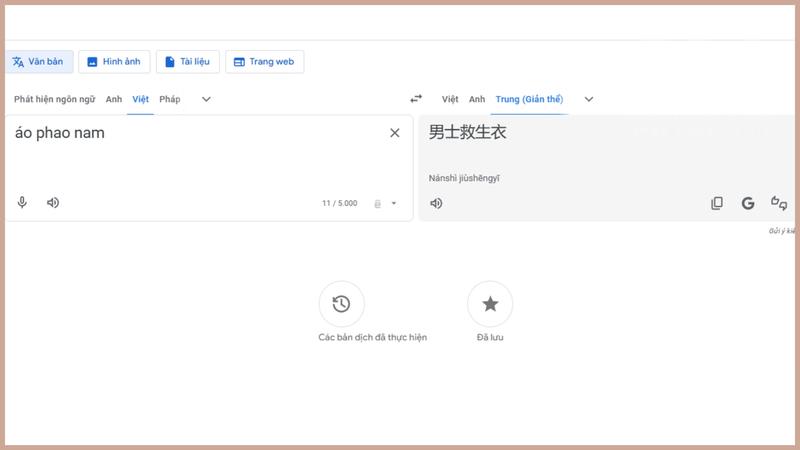
Task: Click the character counter 11 / 5.000
Action: [339, 203]
